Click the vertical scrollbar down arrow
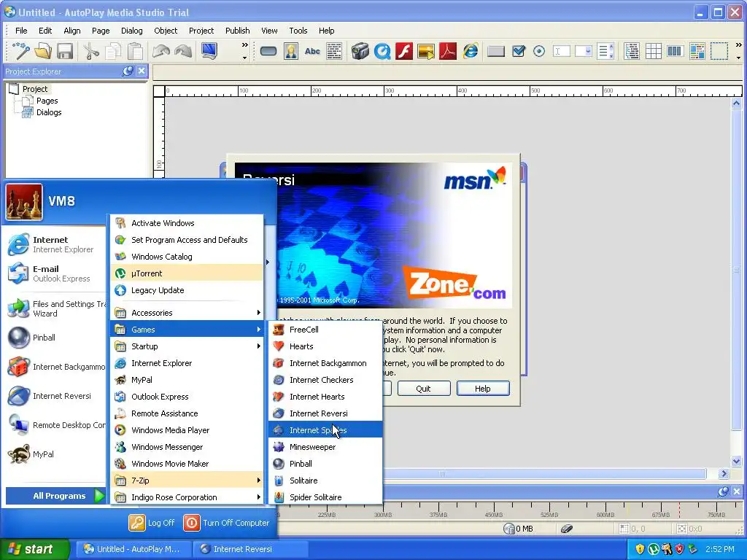 (737, 461)
